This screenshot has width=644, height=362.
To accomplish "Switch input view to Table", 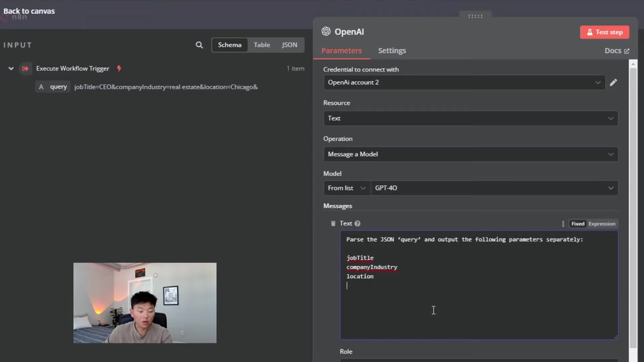I will tap(262, 45).
